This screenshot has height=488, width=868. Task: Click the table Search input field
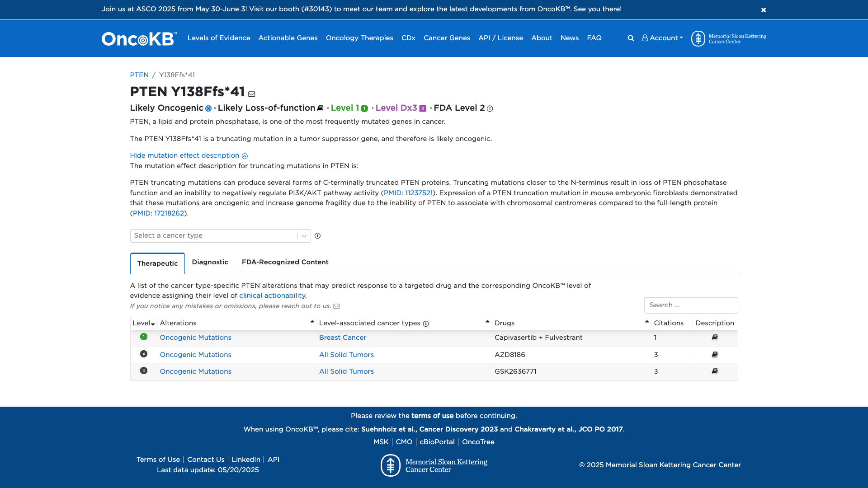click(691, 305)
